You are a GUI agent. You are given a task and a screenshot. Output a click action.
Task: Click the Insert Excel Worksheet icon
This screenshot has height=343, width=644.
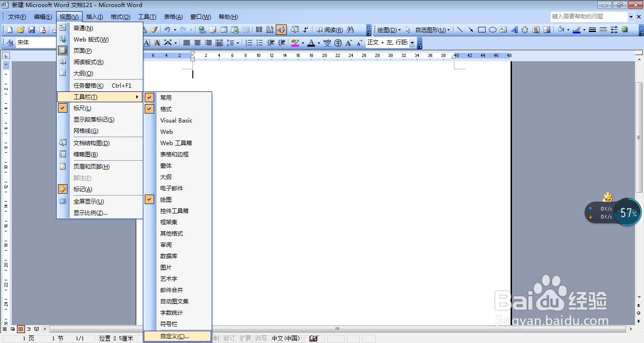tap(235, 30)
